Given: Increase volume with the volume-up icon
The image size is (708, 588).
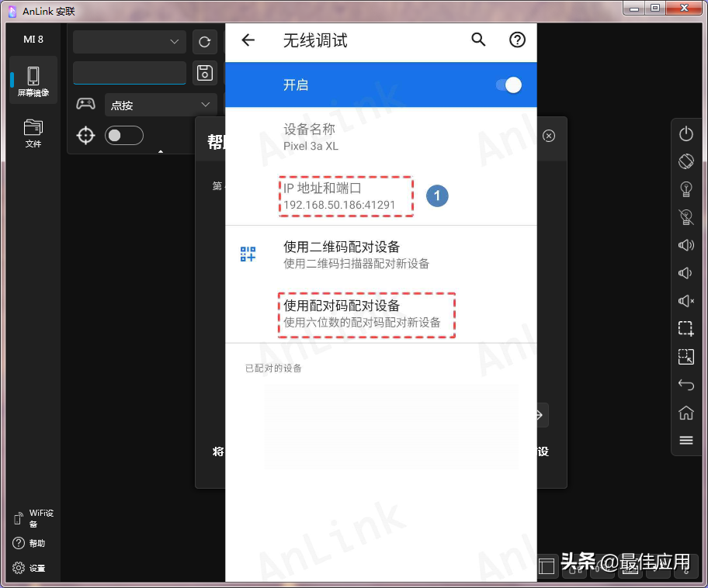Looking at the screenshot, I should [x=686, y=245].
